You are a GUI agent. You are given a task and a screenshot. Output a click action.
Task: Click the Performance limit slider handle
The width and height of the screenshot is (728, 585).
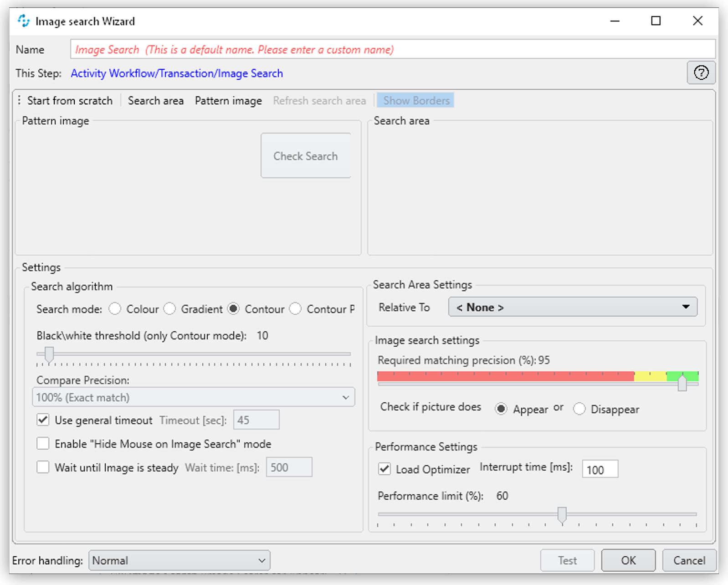pos(562,515)
